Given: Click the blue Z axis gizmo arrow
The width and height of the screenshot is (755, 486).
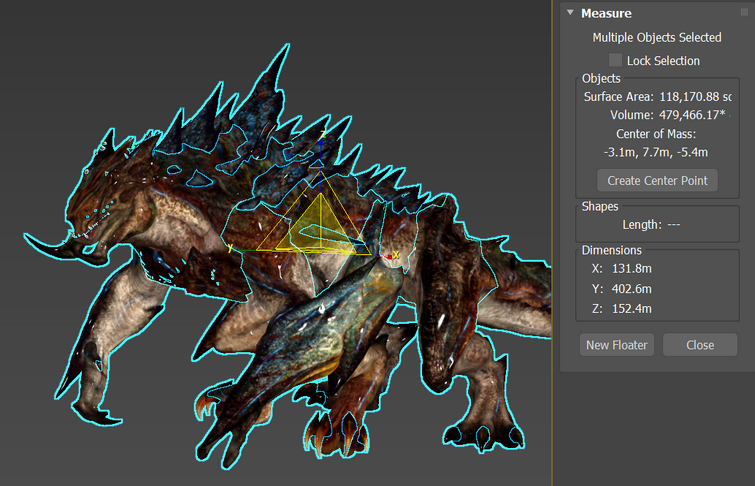Looking at the screenshot, I should click(x=320, y=144).
